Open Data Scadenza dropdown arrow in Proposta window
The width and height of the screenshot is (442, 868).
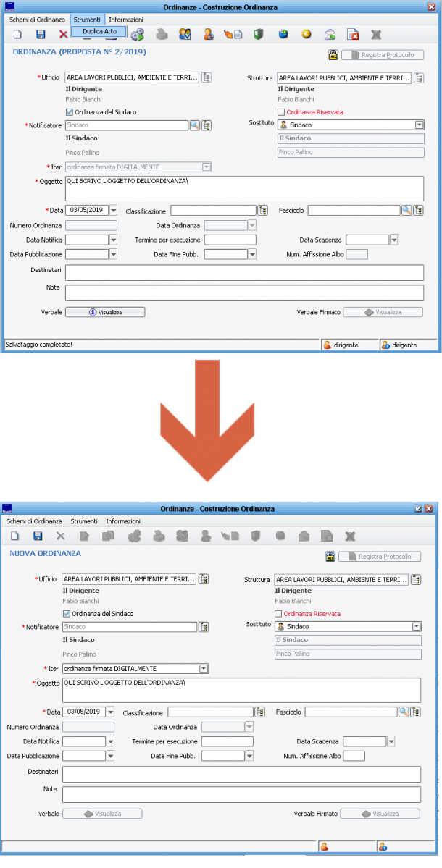pos(393,240)
